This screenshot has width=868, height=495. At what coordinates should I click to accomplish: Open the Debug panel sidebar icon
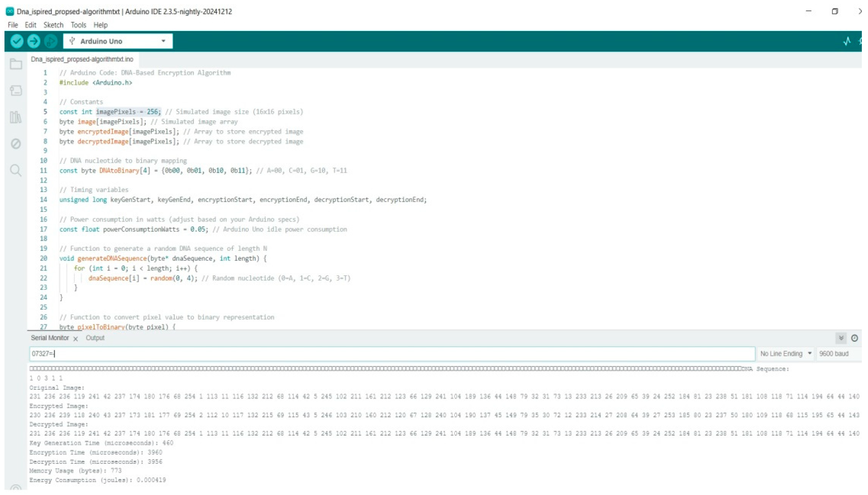(x=16, y=143)
